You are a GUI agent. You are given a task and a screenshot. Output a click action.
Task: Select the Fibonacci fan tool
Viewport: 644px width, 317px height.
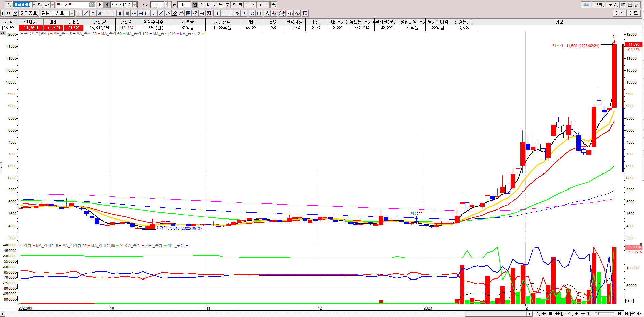click(100, 13)
